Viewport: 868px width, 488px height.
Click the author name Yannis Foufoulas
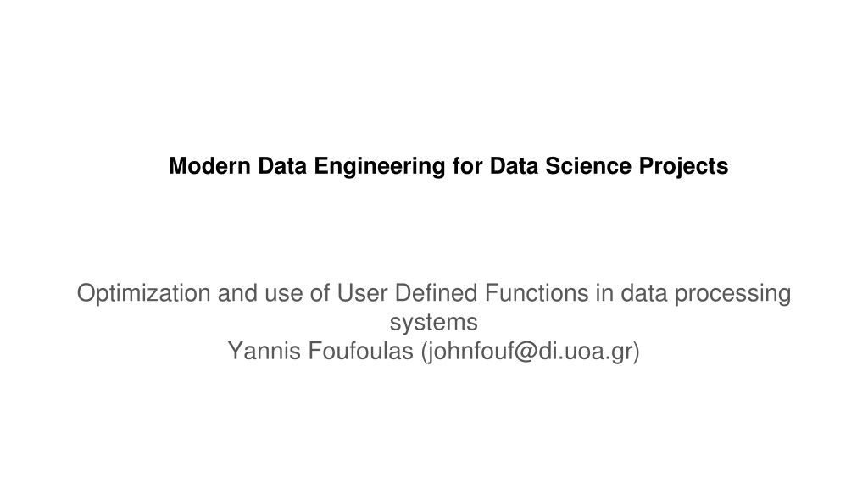(x=320, y=351)
